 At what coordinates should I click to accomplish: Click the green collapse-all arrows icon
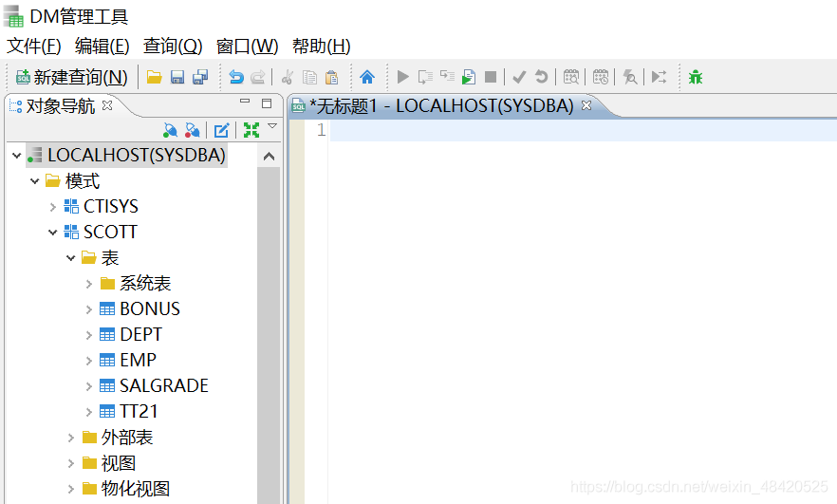coord(251,130)
